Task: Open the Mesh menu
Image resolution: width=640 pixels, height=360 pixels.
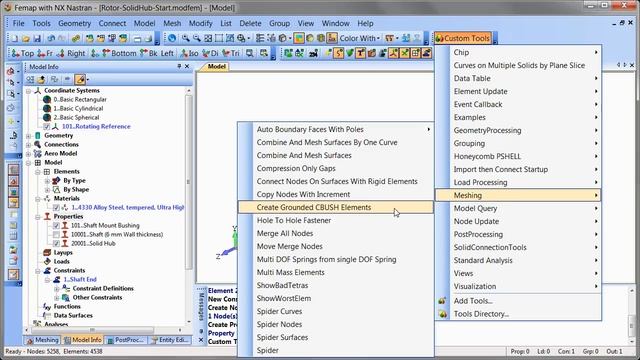Action: (172, 23)
